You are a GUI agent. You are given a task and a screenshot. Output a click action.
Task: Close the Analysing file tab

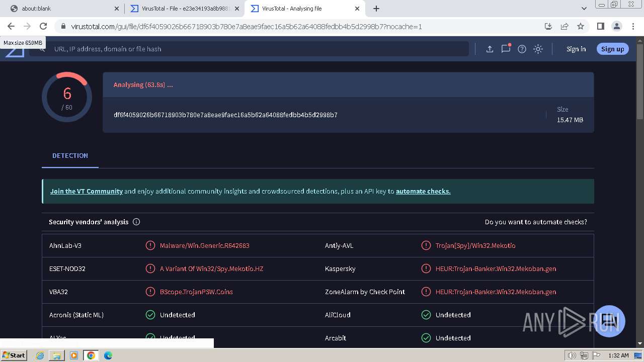[x=357, y=9]
